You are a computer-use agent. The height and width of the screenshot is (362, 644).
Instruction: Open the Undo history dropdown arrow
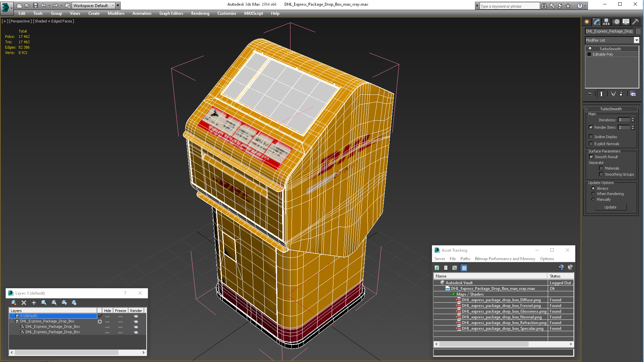pyautogui.click(x=49, y=5)
